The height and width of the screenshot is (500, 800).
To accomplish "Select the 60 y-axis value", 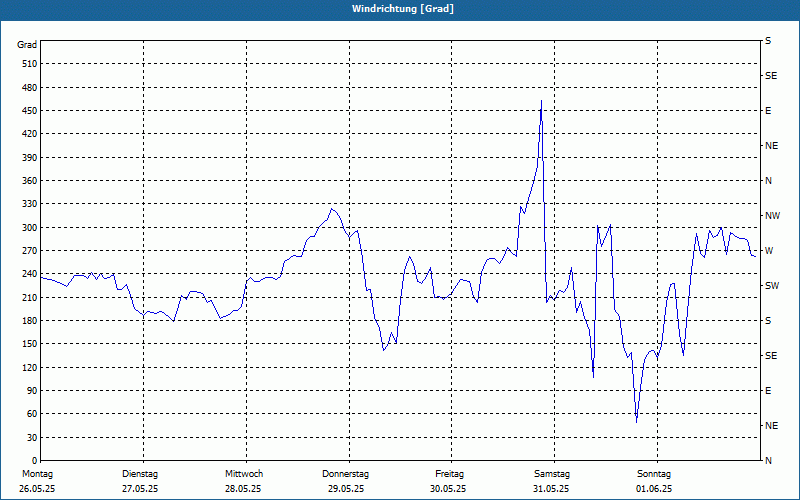I will click(32, 414).
